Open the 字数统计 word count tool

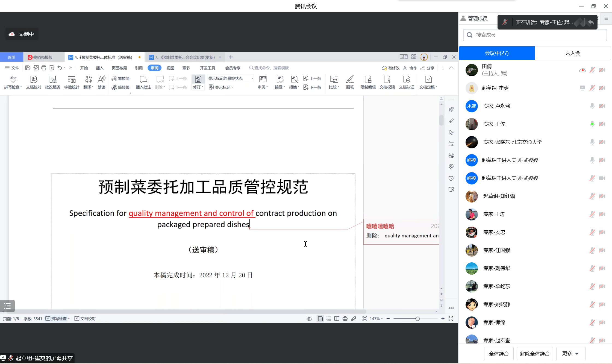coord(72,80)
